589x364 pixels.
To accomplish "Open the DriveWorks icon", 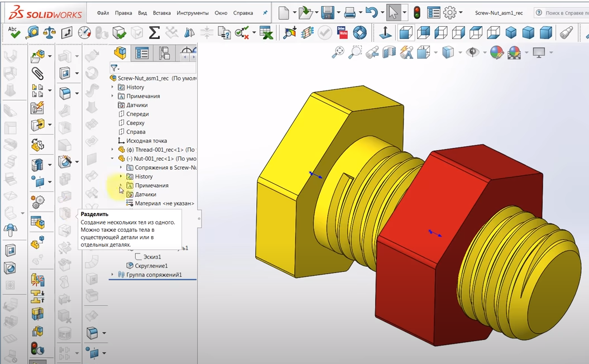I will (342, 33).
